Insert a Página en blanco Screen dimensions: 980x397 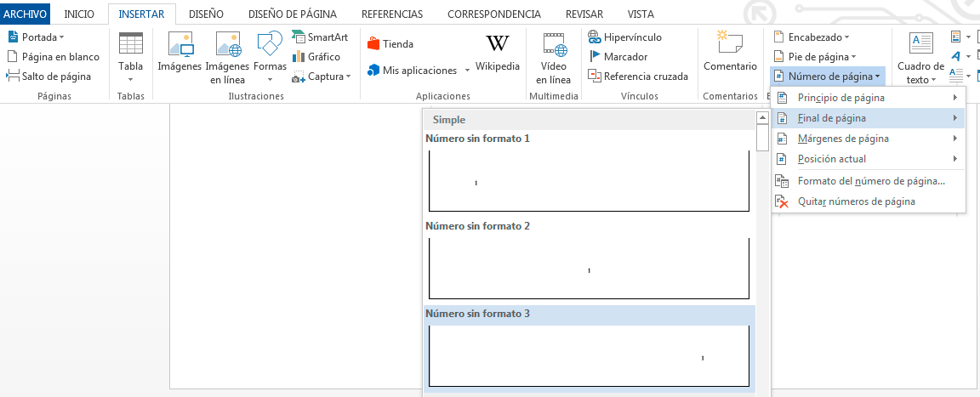pyautogui.click(x=53, y=57)
